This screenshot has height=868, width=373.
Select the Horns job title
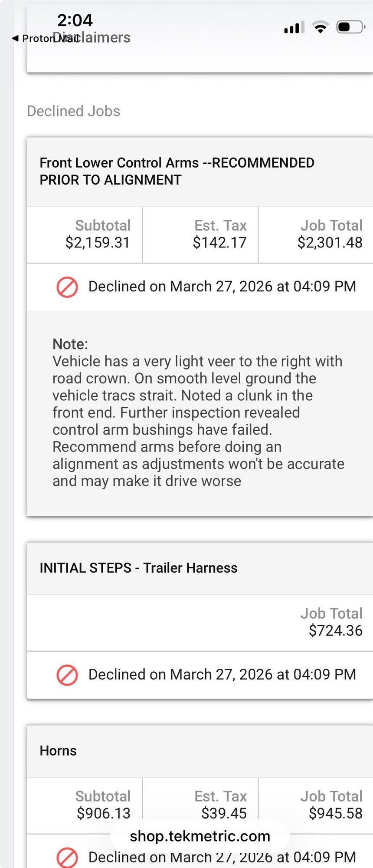[58, 751]
